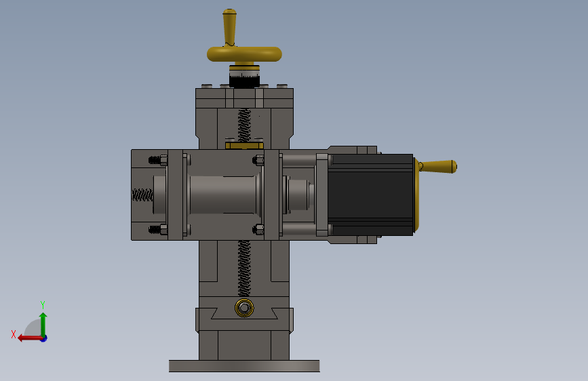588x381 pixels.
Task: Click the red "X" axis label
Action: [14, 334]
